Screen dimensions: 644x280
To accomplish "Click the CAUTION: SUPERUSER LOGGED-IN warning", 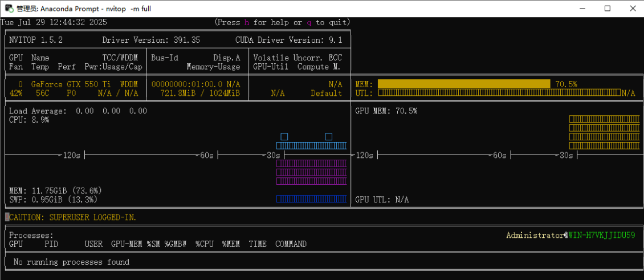I will point(72,217).
